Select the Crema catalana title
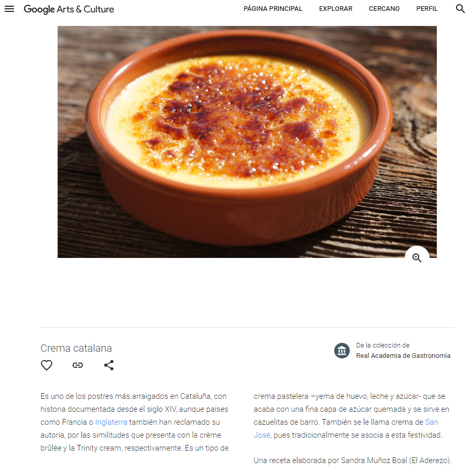 click(76, 348)
